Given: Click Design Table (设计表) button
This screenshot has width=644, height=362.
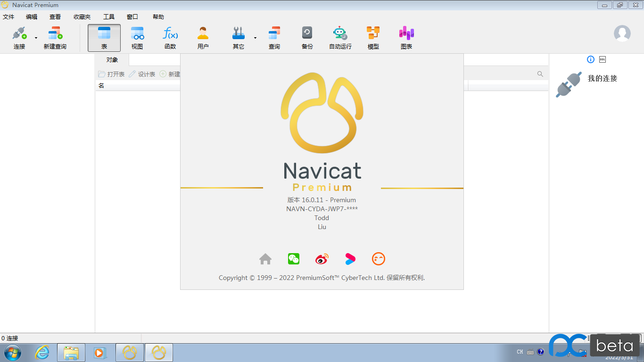Looking at the screenshot, I should [142, 74].
